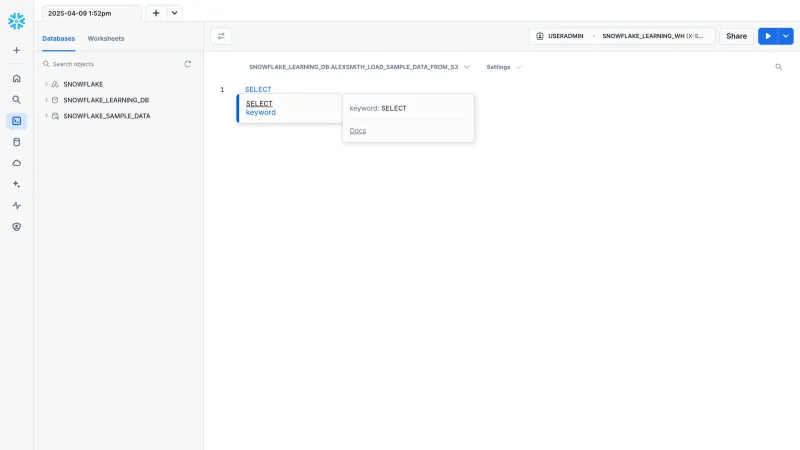Run the worksheet query
The height and width of the screenshot is (450, 800).
[x=768, y=36]
